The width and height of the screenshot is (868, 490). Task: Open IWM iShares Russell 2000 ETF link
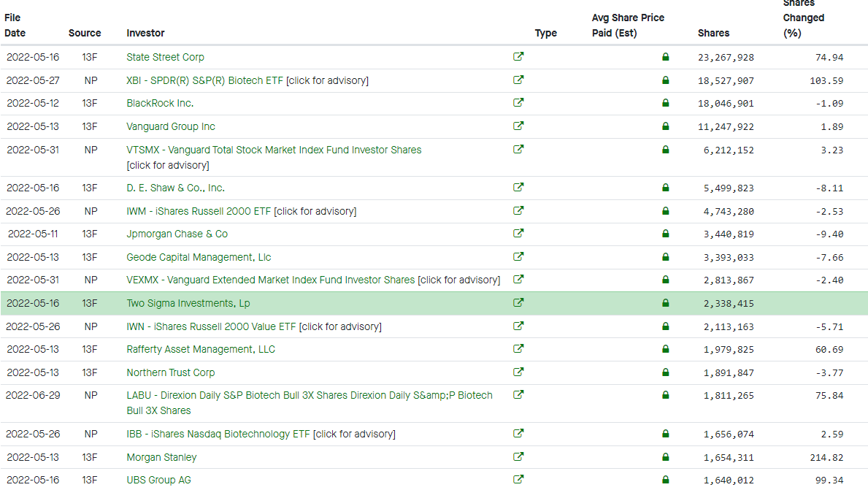(198, 211)
